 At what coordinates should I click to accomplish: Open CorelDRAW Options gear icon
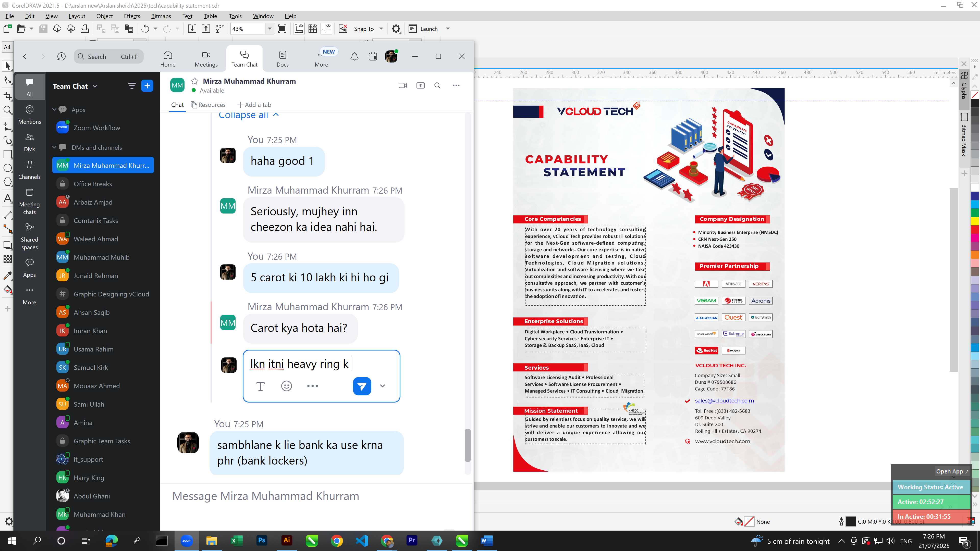coord(396,29)
